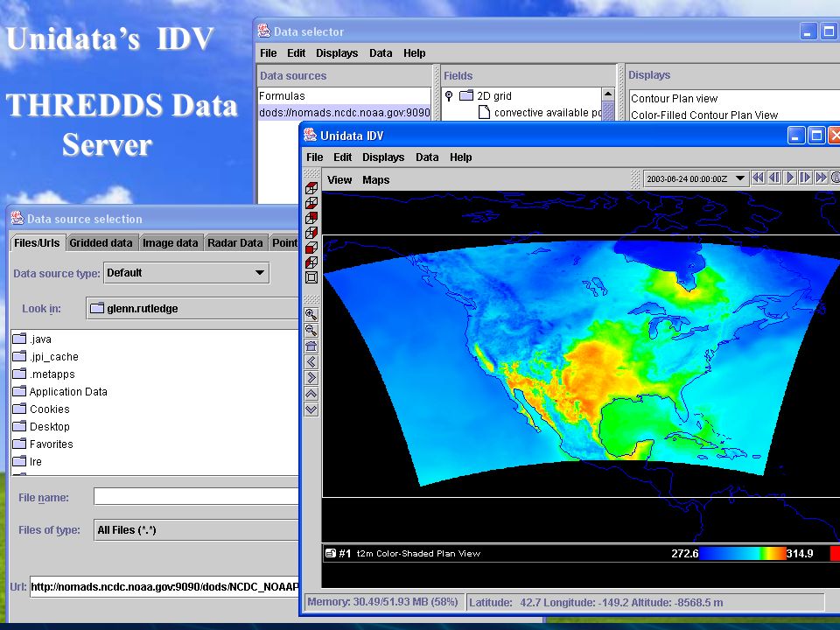The height and width of the screenshot is (630, 840).
Task: Switch to the Image data tab
Action: click(171, 242)
